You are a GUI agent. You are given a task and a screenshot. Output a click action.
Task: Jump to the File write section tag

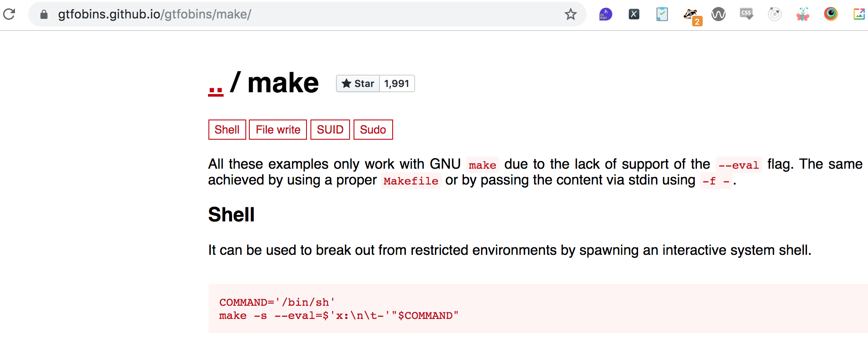tap(278, 130)
